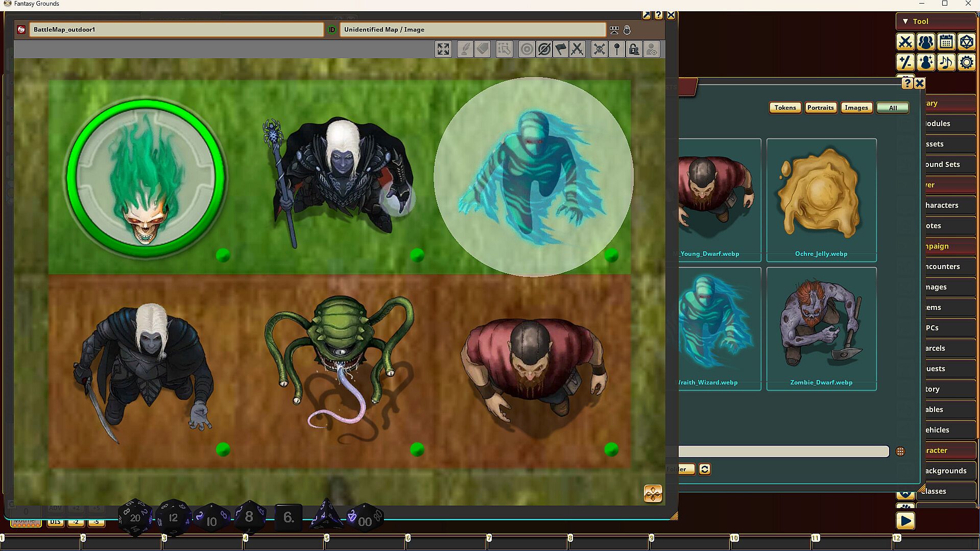Toggle the player visibility eye icon
This screenshot has width=980, height=551.
click(651, 49)
